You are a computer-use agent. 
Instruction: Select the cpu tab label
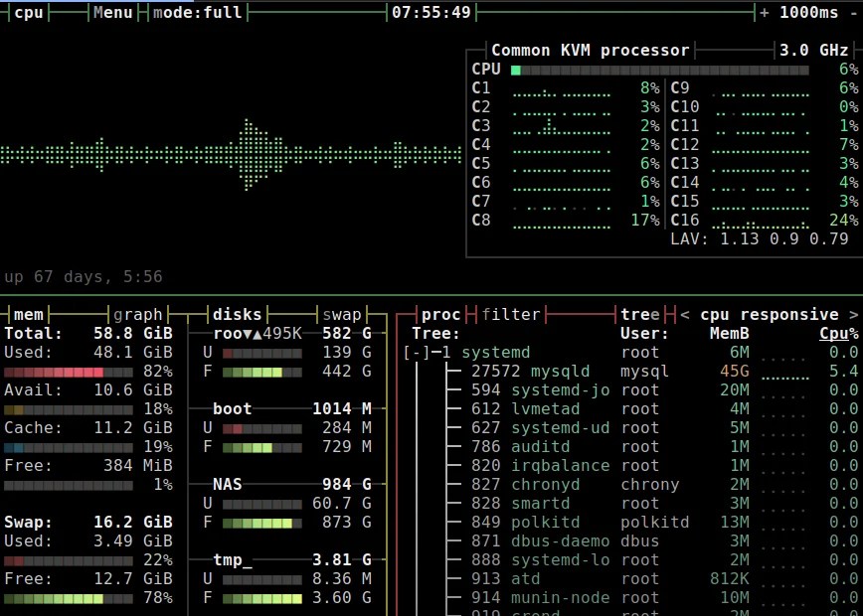click(28, 13)
